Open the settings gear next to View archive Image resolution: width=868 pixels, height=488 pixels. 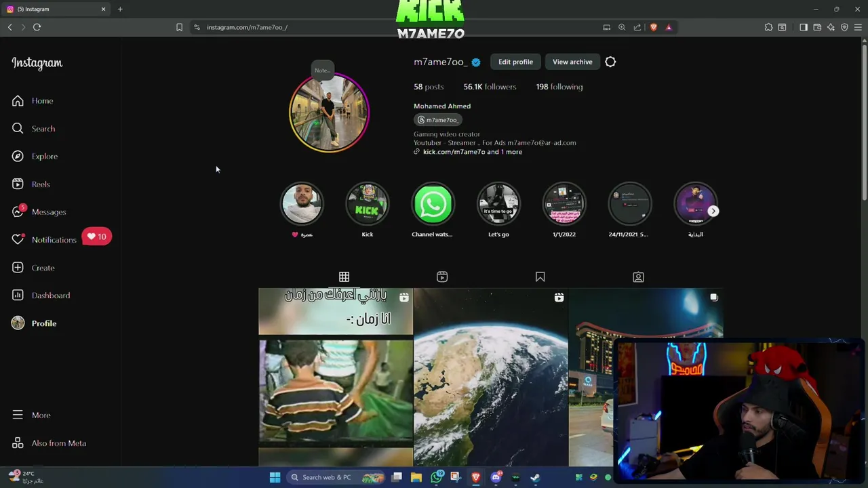pyautogui.click(x=610, y=62)
